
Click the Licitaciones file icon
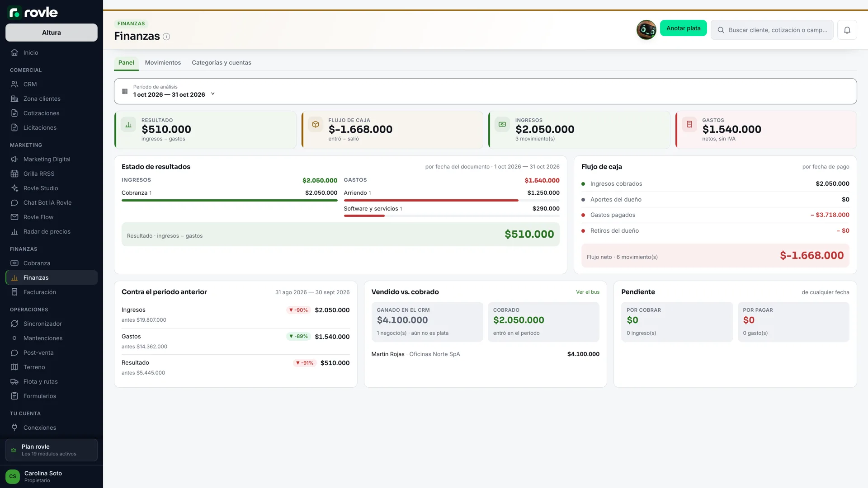[14, 127]
